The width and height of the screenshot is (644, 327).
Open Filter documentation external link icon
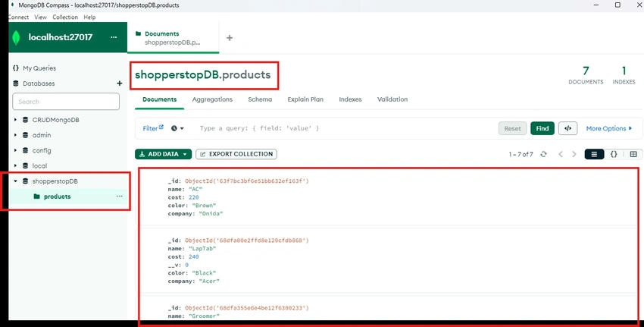161,127
